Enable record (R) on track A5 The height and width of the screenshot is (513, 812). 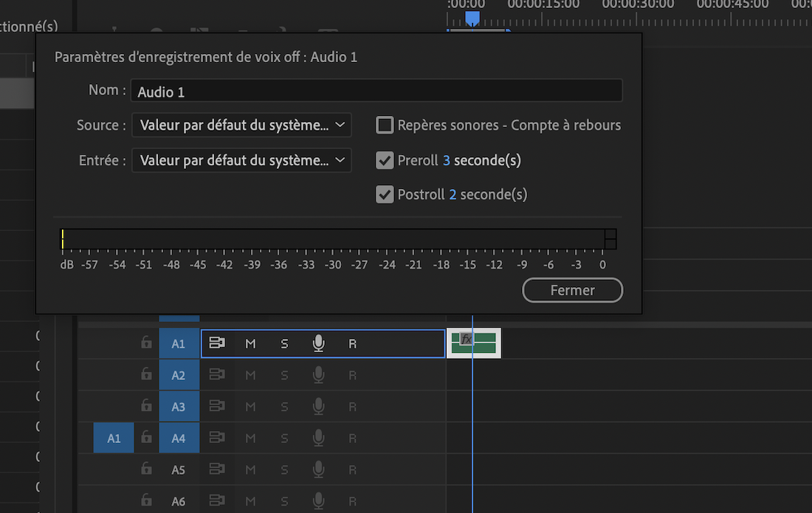[x=353, y=470]
